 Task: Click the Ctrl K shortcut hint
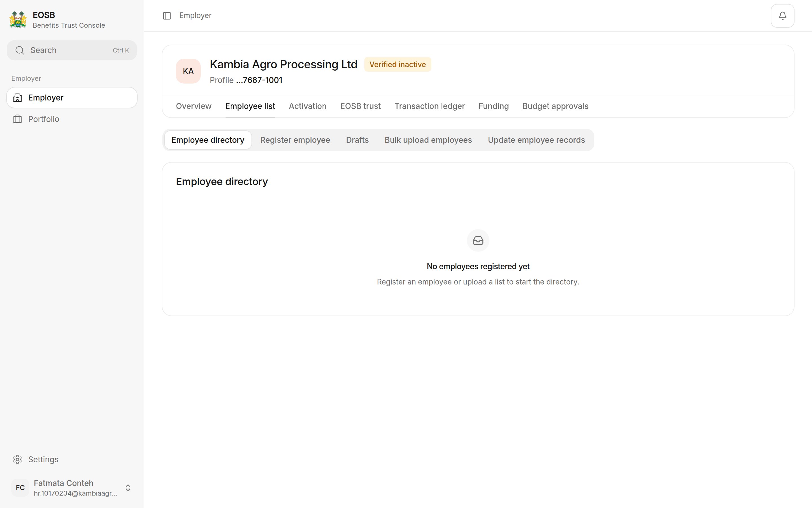(x=121, y=51)
